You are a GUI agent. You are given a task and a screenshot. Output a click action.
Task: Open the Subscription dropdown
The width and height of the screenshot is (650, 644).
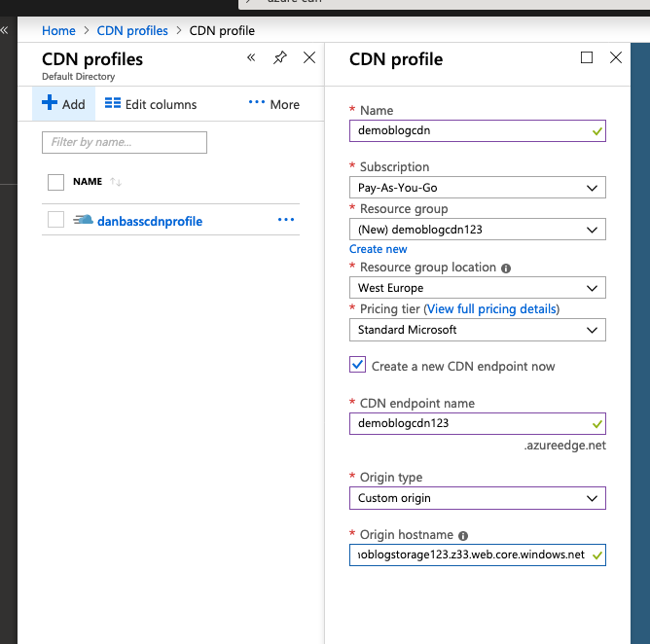pyautogui.click(x=478, y=188)
